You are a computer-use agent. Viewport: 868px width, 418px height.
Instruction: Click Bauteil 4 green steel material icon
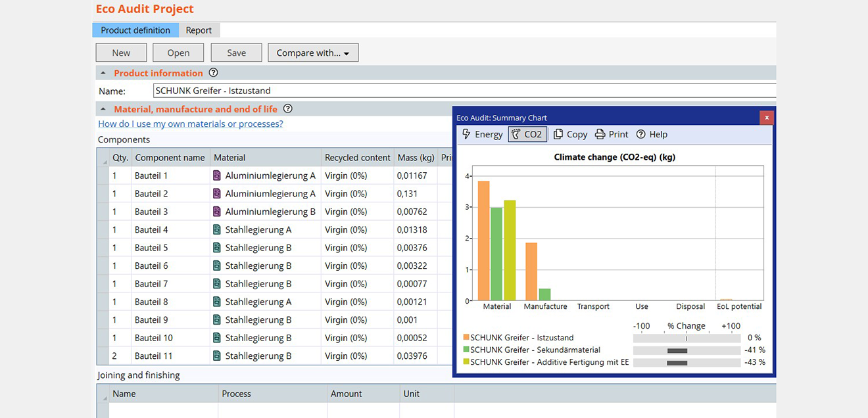coord(217,229)
